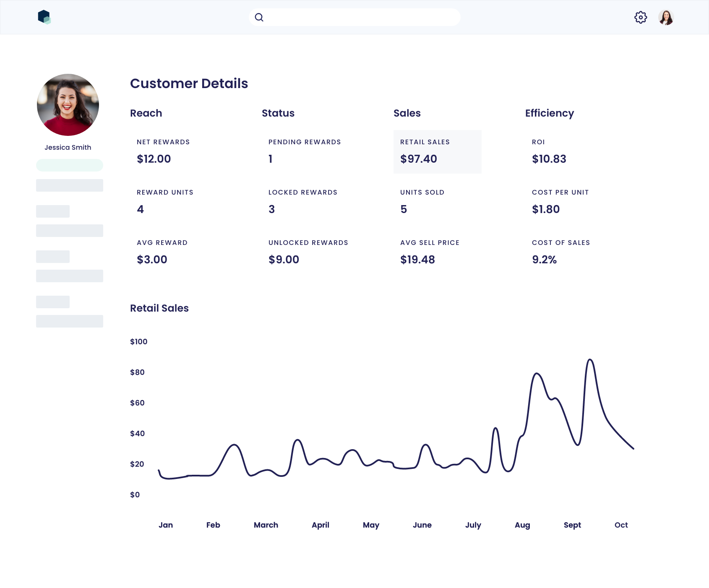Click the user profile avatar icon
The width and height of the screenshot is (709, 588).
[666, 17]
